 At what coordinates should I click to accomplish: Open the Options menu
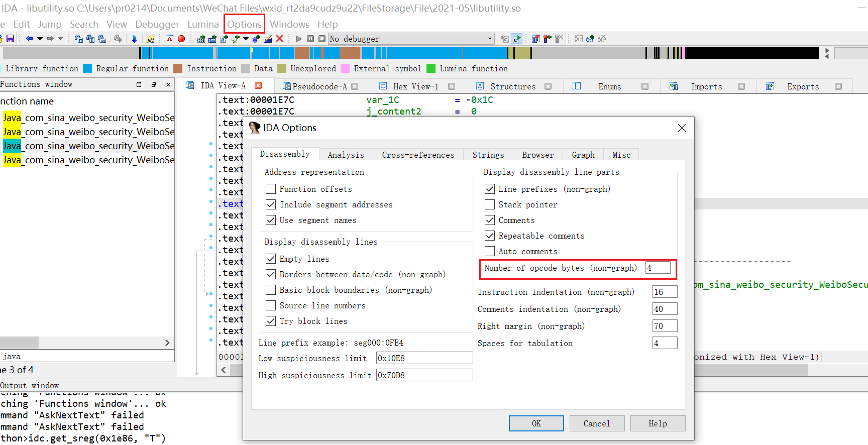244,24
